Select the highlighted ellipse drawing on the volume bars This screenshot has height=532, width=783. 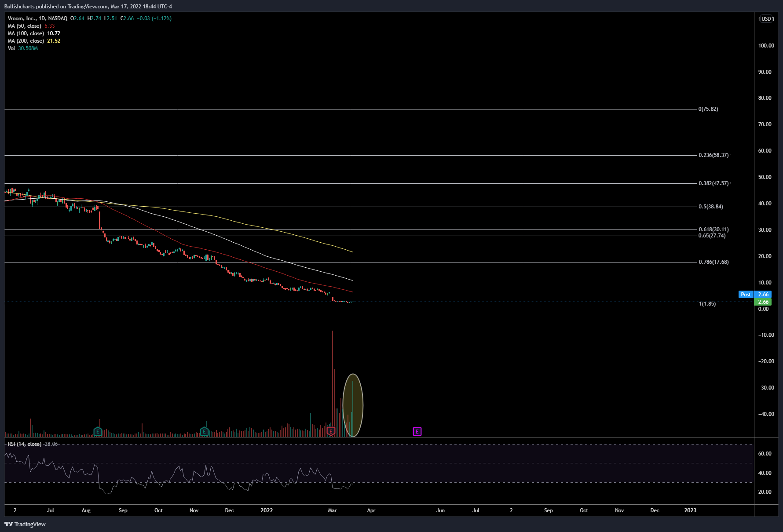tap(353, 405)
